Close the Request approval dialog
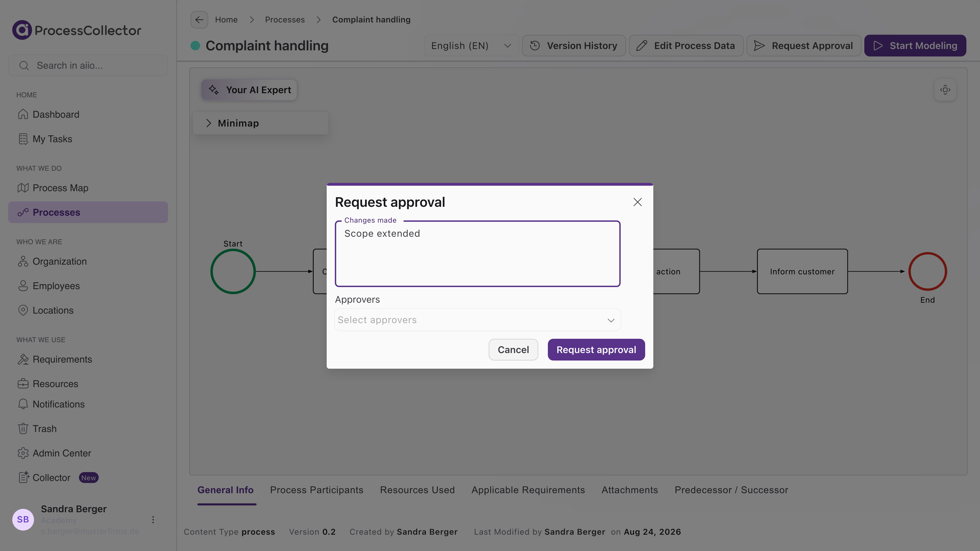 638,202
